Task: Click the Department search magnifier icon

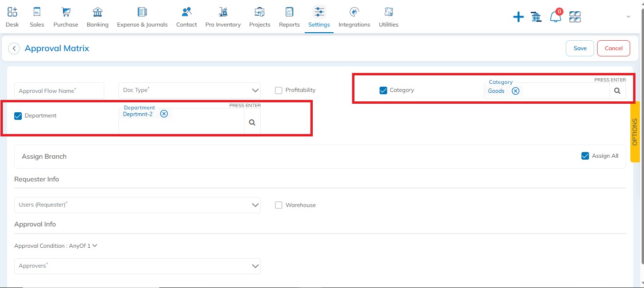Action: pos(252,123)
